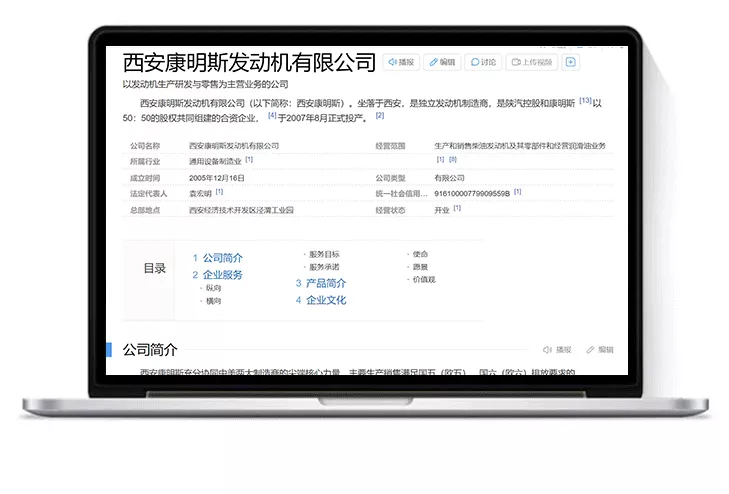Open the 讨论 discussion button
This screenshot has height=494, width=729.
pos(483,62)
